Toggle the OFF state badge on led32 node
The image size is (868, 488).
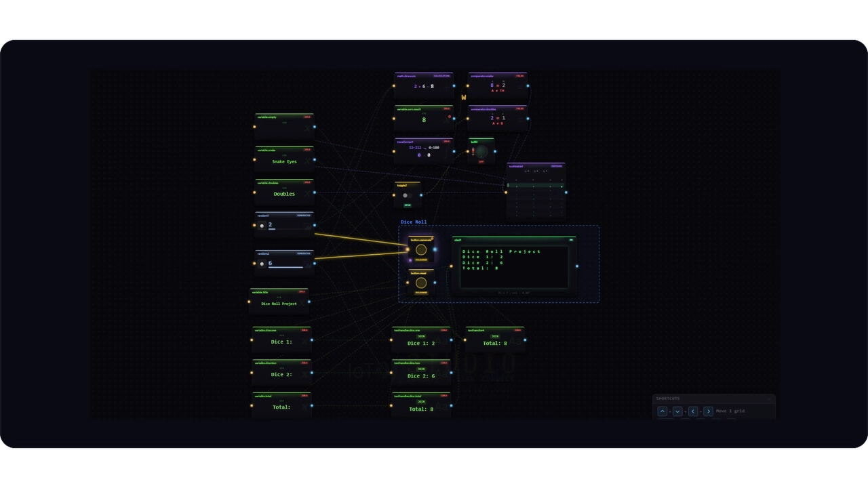pos(481,162)
